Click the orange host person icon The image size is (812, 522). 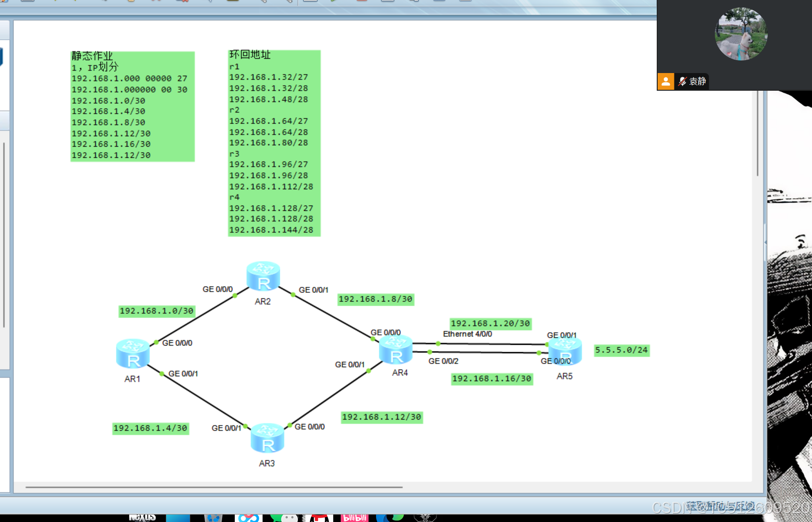click(x=666, y=81)
